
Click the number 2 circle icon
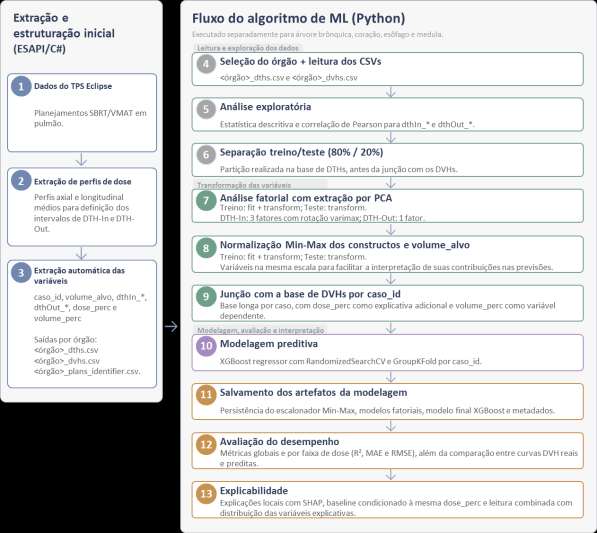click(21, 180)
